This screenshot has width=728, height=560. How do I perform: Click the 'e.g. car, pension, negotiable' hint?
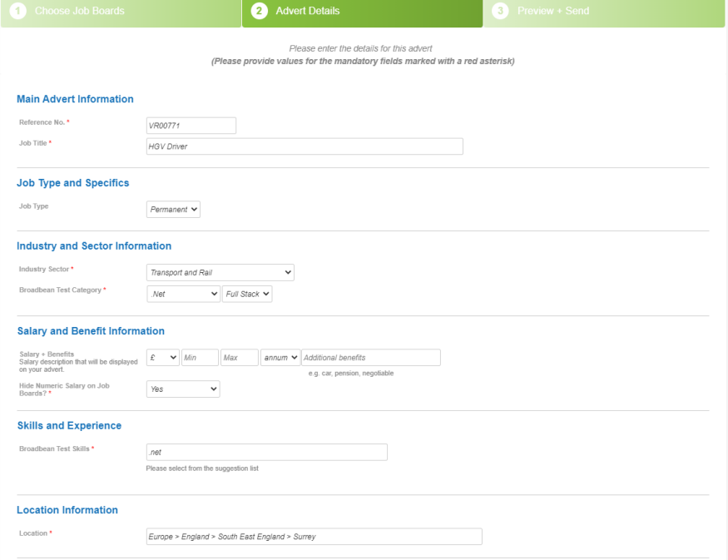[x=351, y=374]
